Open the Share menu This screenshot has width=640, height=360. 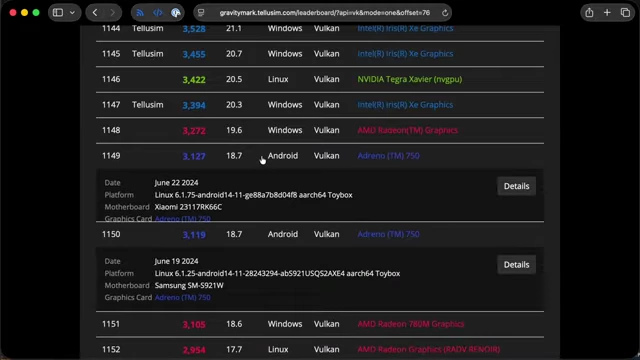click(x=589, y=13)
